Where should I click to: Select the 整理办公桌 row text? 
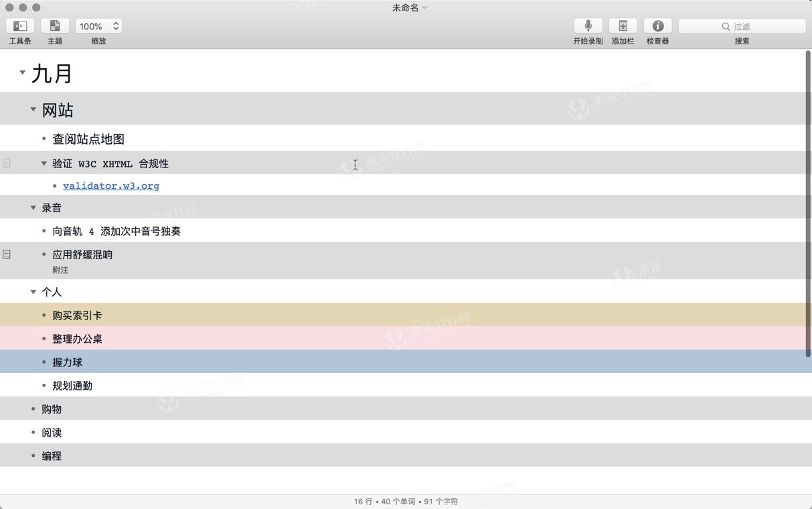(x=77, y=338)
